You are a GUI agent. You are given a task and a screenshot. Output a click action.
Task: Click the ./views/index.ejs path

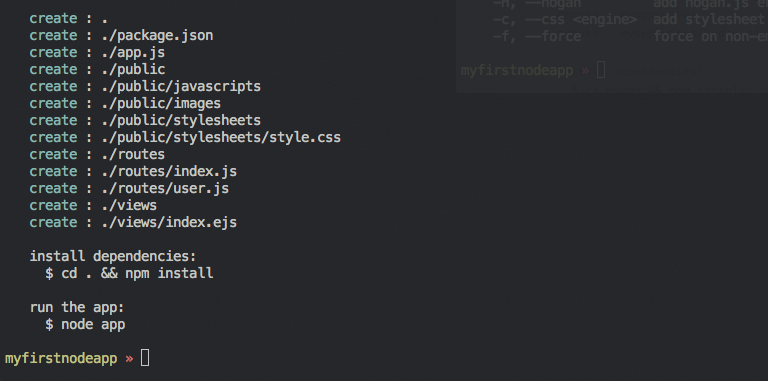tap(169, 222)
